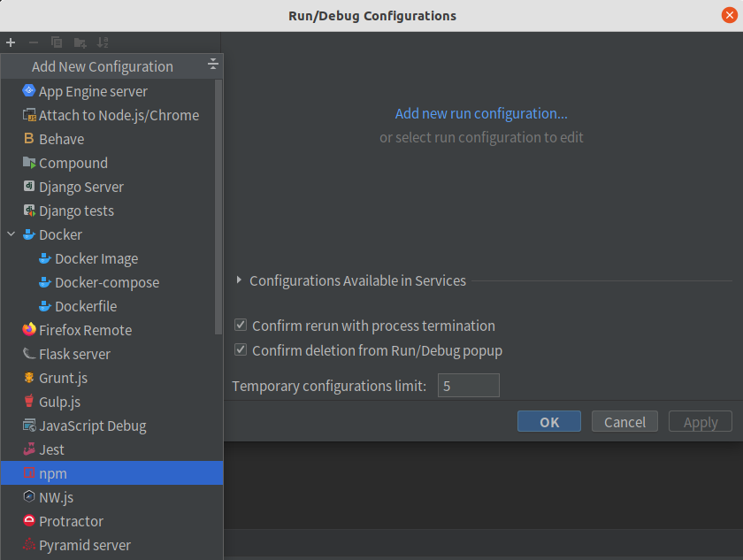Click the Flask server horn icon
The width and height of the screenshot is (743, 560).
click(x=29, y=354)
